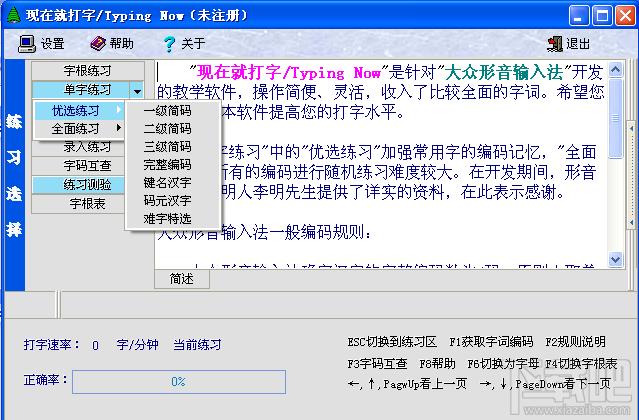
Task: Click 退出 to exit the program
Action: tap(578, 44)
